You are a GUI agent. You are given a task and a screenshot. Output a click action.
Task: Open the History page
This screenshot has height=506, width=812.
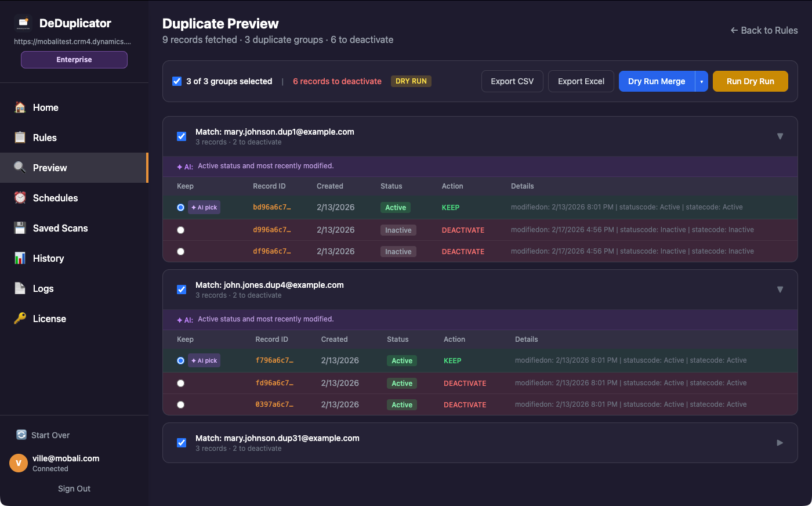[74, 258]
